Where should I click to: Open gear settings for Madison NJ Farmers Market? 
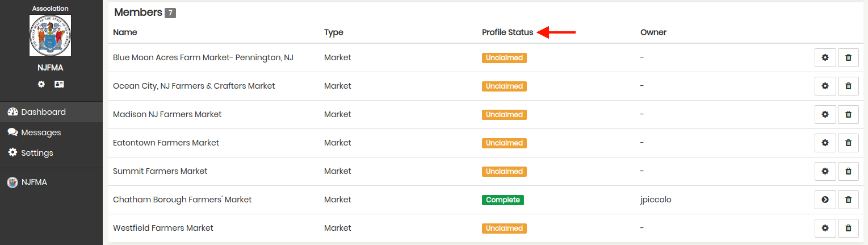pos(825,114)
